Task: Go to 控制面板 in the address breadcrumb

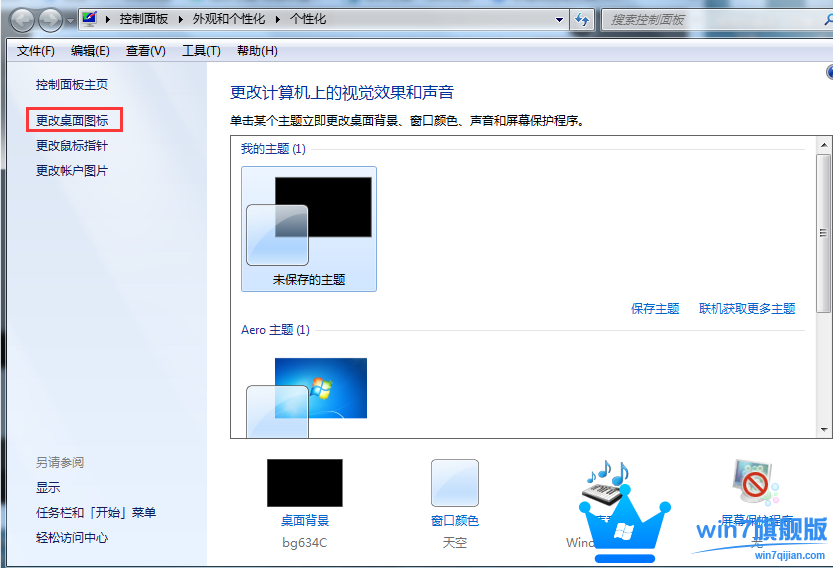Action: pyautogui.click(x=143, y=19)
